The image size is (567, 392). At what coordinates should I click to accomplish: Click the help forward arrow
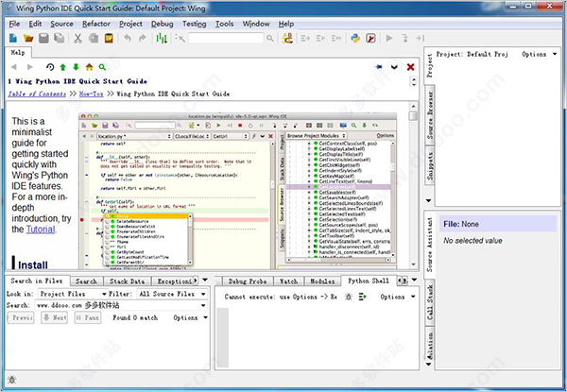tap(29, 67)
